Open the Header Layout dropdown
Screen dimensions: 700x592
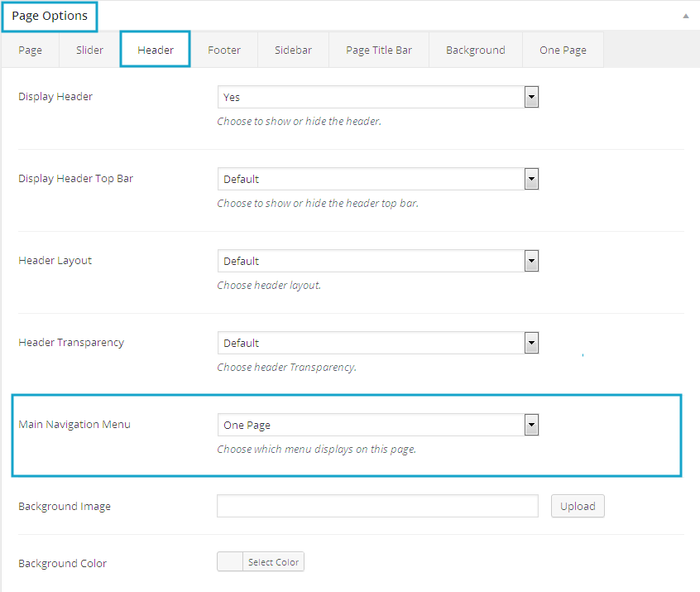point(378,261)
